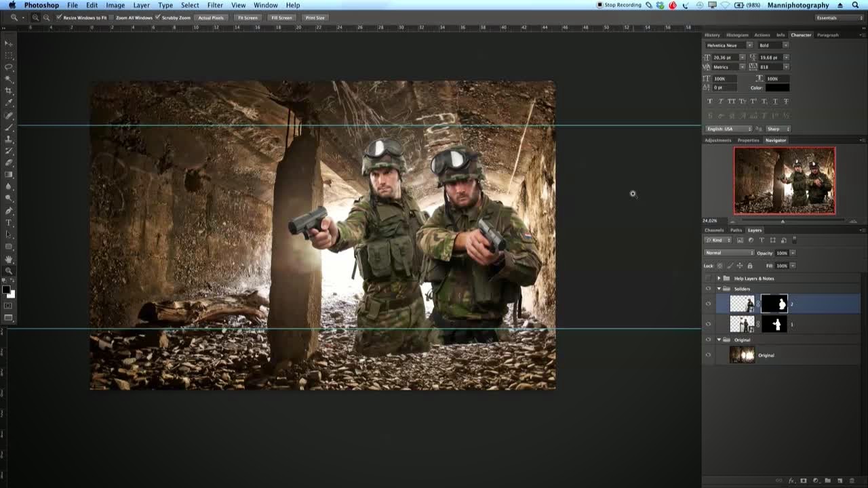Image resolution: width=868 pixels, height=488 pixels.
Task: Open the Normal blend mode dropdown
Action: [729, 253]
